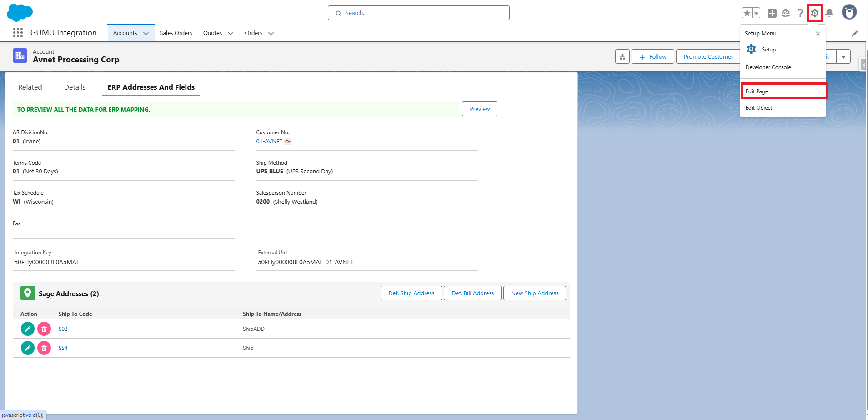Edit the SS4 address row
The height and width of the screenshot is (420, 868).
tap(28, 348)
